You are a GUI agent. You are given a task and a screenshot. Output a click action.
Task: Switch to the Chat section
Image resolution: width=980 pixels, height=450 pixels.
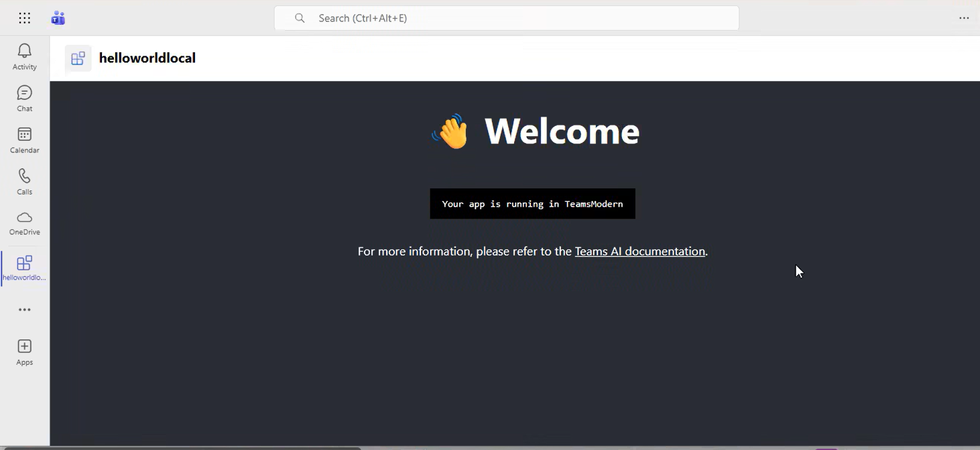pyautogui.click(x=24, y=98)
